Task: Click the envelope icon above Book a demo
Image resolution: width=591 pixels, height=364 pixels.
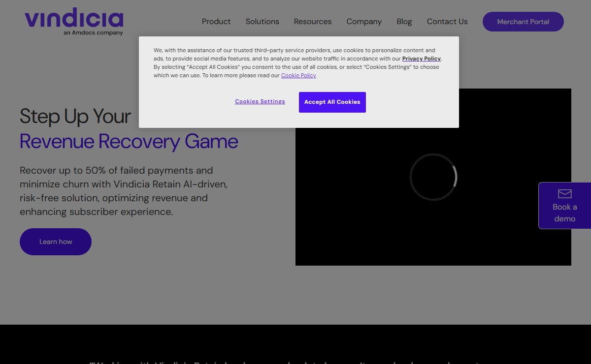Action: 565,194
